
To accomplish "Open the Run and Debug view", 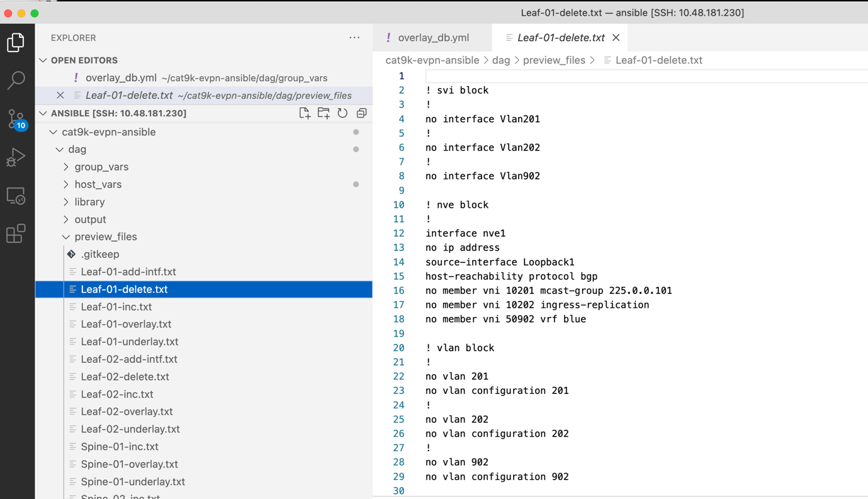I will (16, 157).
